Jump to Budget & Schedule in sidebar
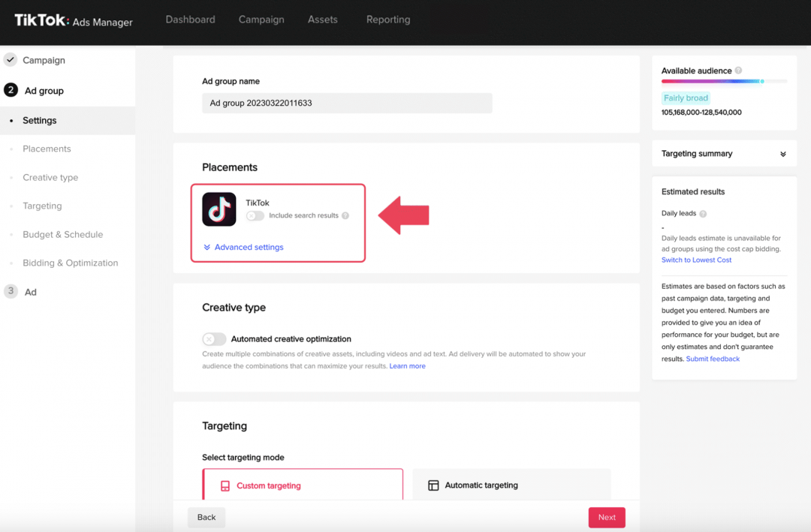This screenshot has height=532, width=811. (62, 234)
